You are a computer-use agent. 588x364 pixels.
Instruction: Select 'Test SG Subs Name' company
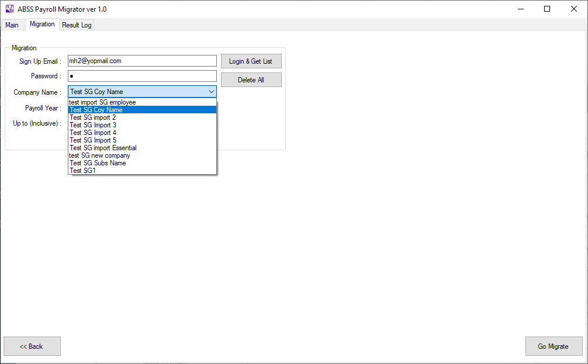pos(142,163)
